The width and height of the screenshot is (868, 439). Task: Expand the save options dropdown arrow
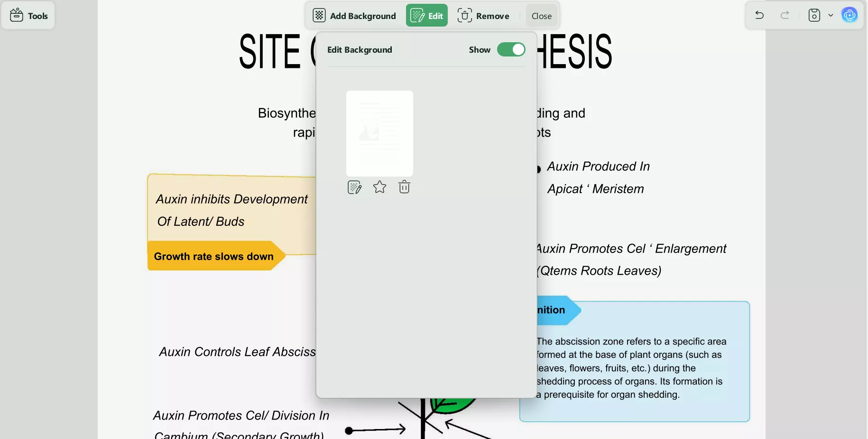click(x=831, y=15)
